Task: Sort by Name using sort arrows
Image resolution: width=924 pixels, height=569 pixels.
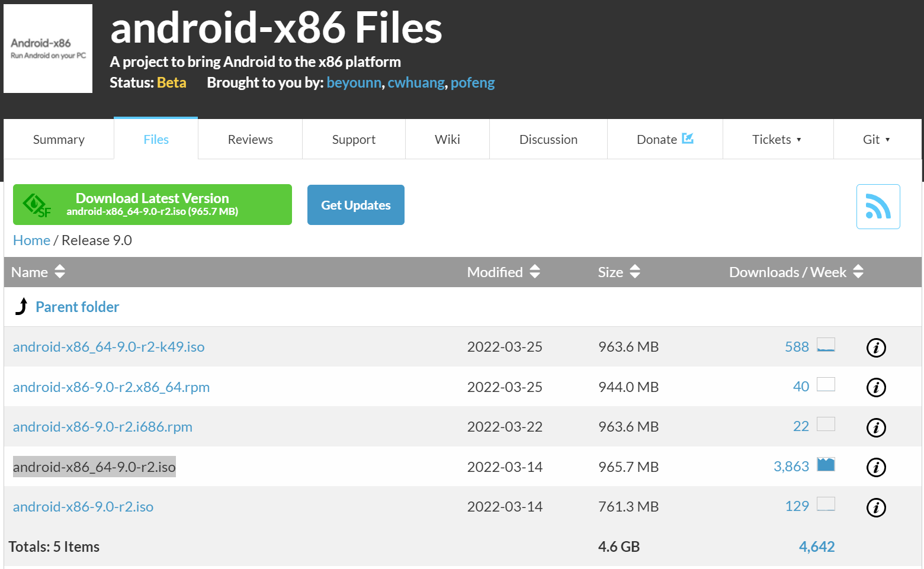Action: pyautogui.click(x=60, y=272)
